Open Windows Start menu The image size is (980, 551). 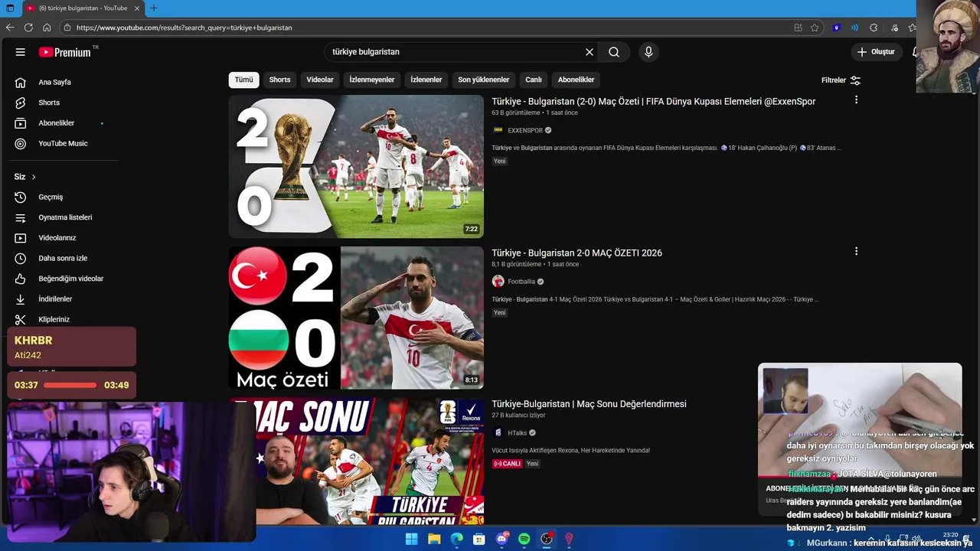point(411,539)
